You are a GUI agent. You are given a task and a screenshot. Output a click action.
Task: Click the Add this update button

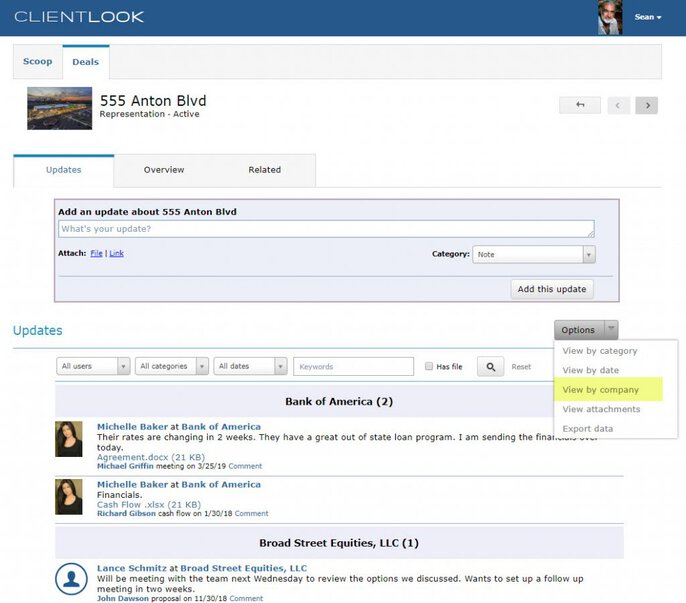point(552,289)
